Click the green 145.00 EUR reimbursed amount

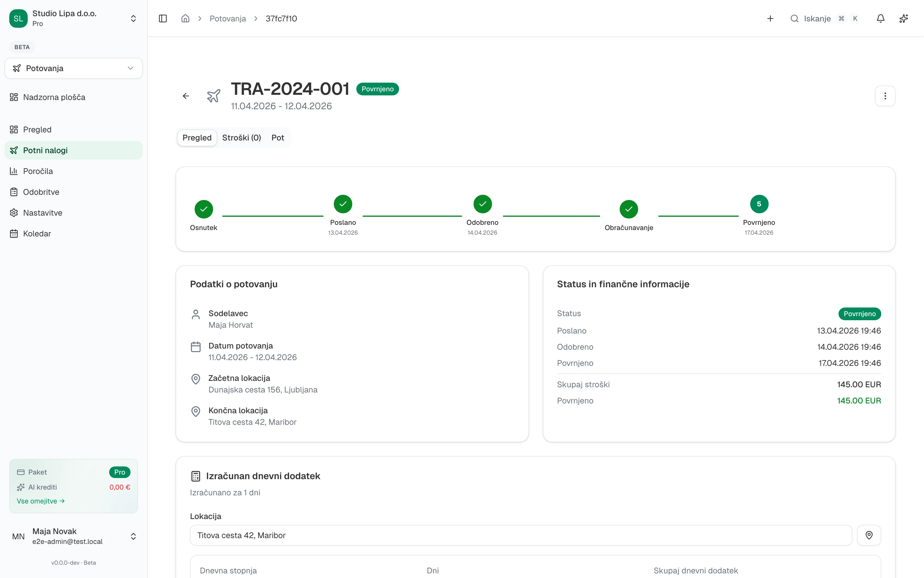859,401
